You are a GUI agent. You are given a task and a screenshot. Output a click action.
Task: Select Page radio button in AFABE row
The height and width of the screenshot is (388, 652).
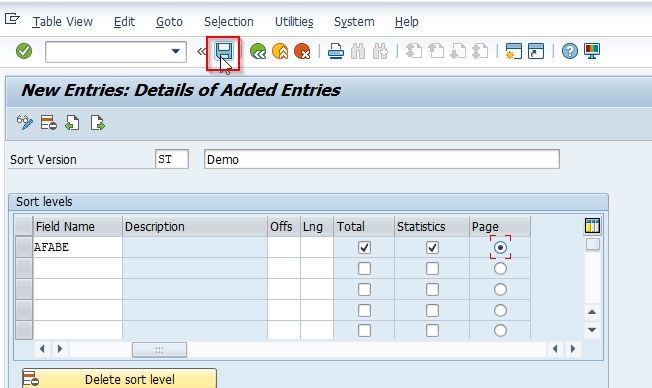[500, 247]
